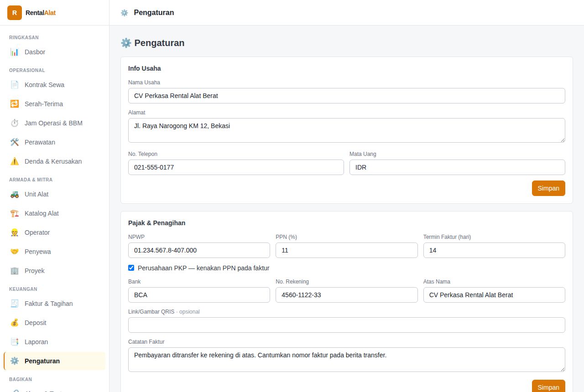Open Unit Alat menu entry

[x=54, y=194]
